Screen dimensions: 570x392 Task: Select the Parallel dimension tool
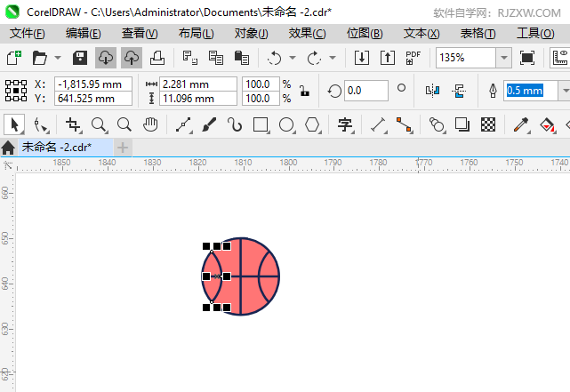(379, 125)
